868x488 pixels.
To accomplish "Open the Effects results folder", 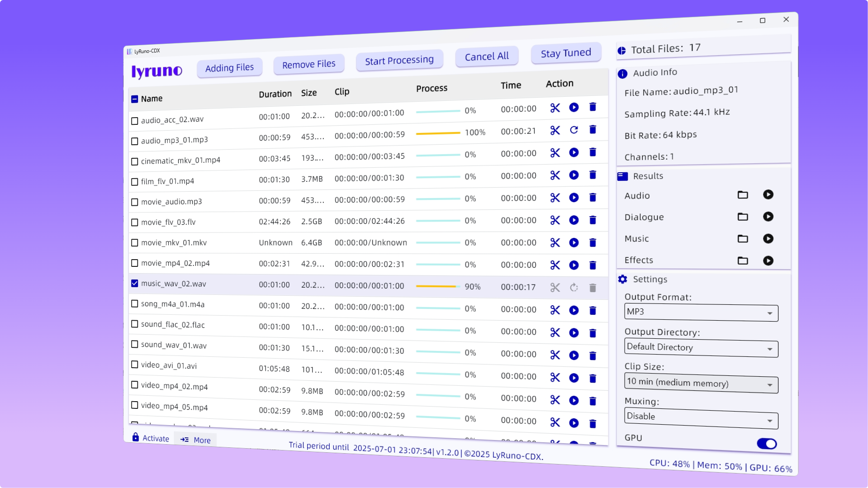I will click(x=743, y=261).
